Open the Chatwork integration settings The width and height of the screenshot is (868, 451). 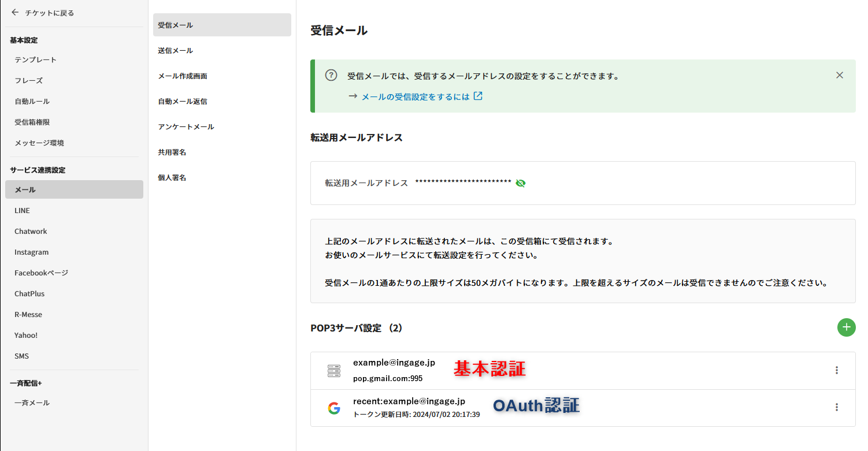pyautogui.click(x=31, y=232)
